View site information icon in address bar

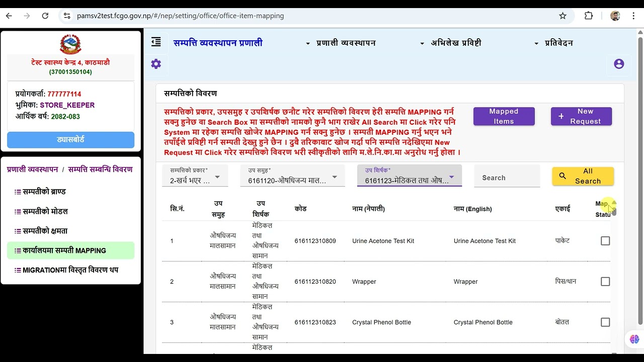pos(67,16)
